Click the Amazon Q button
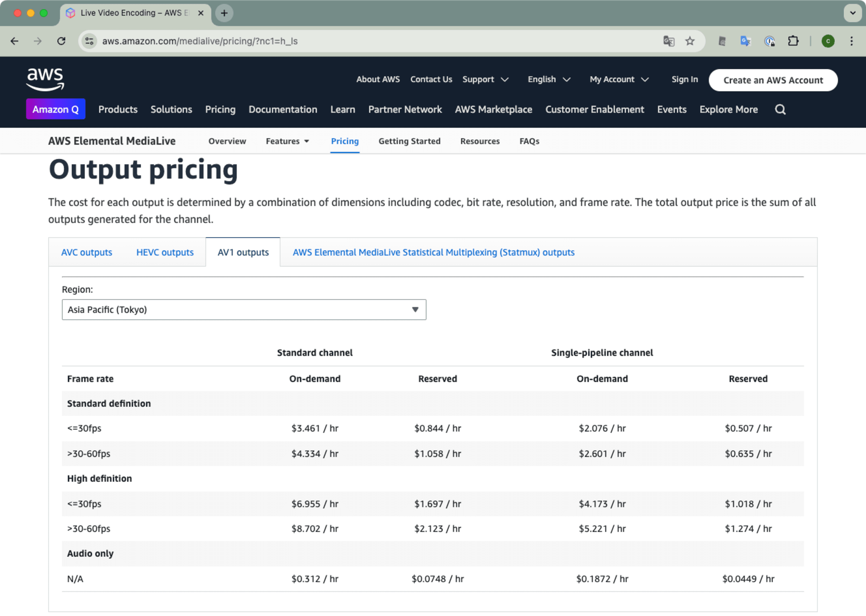Viewport: 866px width, 616px height. (55, 109)
